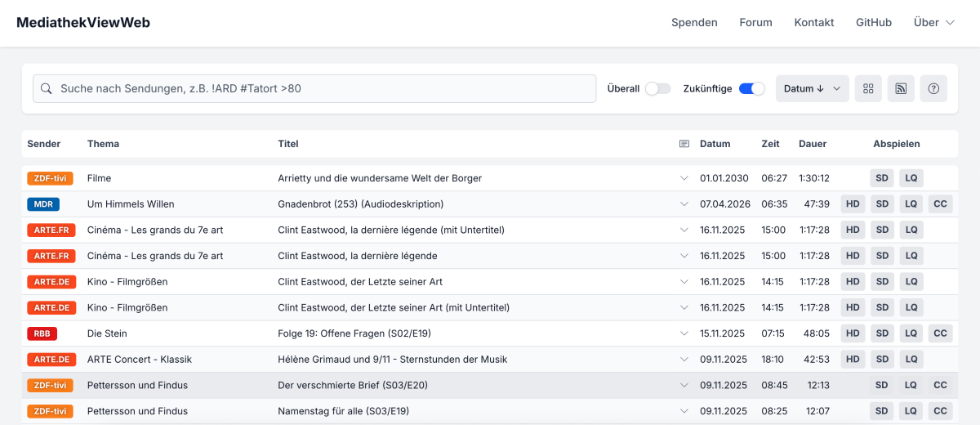
Task: Play Die Stein Folge 19 in HD
Action: pyautogui.click(x=853, y=333)
